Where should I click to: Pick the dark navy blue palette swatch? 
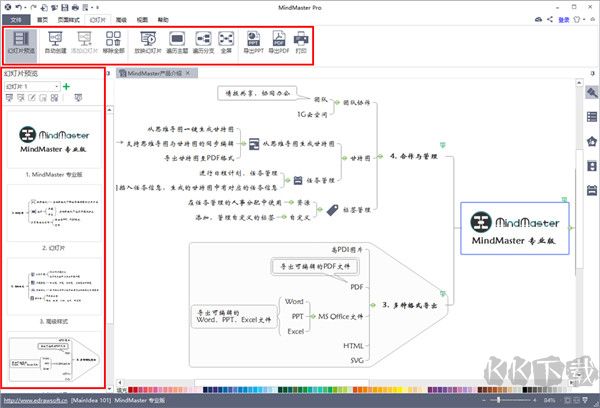[x=205, y=390]
